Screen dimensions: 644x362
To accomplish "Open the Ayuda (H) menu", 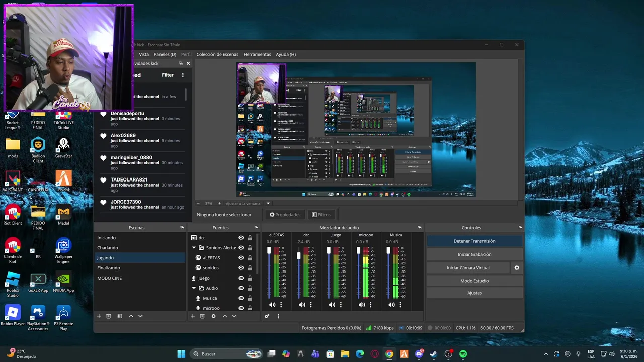I will pos(286,54).
